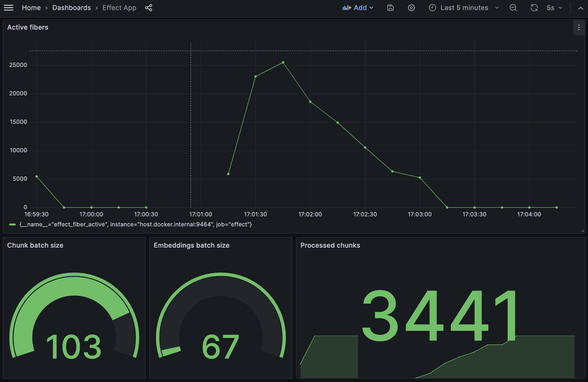Open dashboard settings gear icon
This screenshot has height=382, width=588.
click(x=412, y=8)
